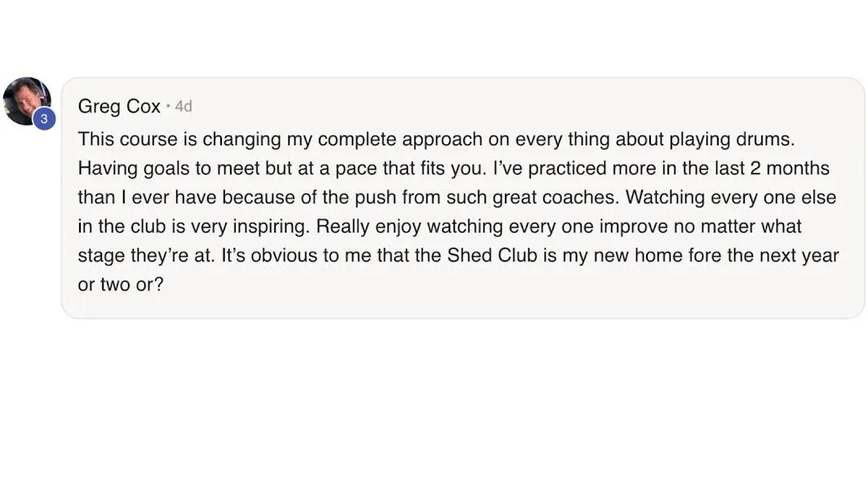Click the phrase "Shed Club"
This screenshot has height=488, width=868.
[x=492, y=255]
